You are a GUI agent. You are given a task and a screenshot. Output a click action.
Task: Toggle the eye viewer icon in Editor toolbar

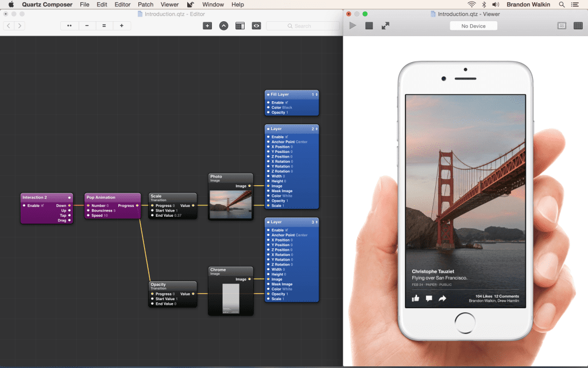point(257,25)
